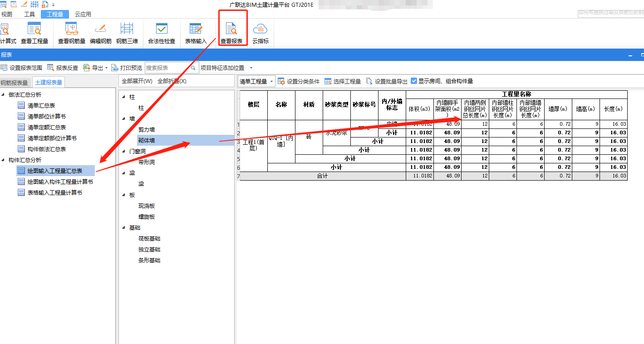This screenshot has width=644, height=344.
Task: Collapse the 板 category
Action: point(123,195)
